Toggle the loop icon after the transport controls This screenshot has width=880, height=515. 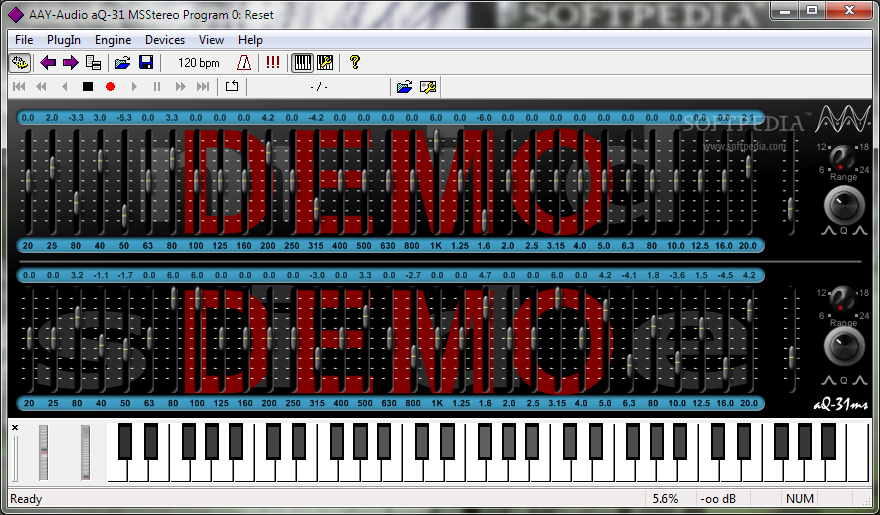(232, 86)
